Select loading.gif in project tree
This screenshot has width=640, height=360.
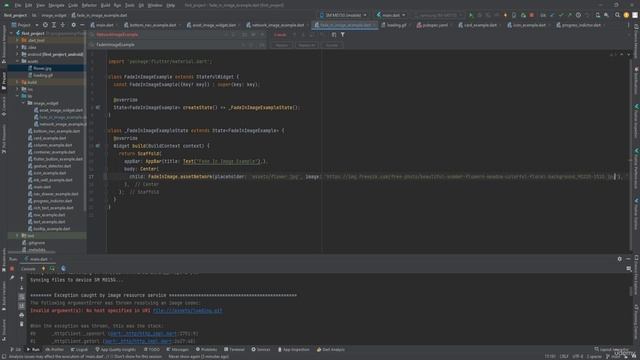coord(43,75)
